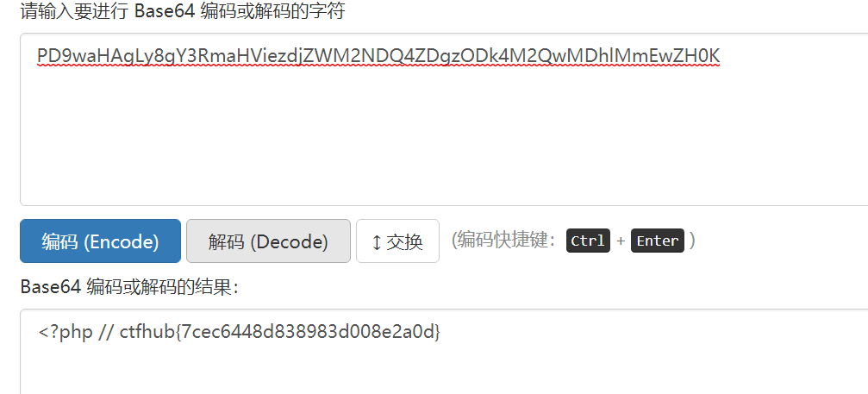
Task: Swap input and output with 交换 button
Action: (x=397, y=241)
